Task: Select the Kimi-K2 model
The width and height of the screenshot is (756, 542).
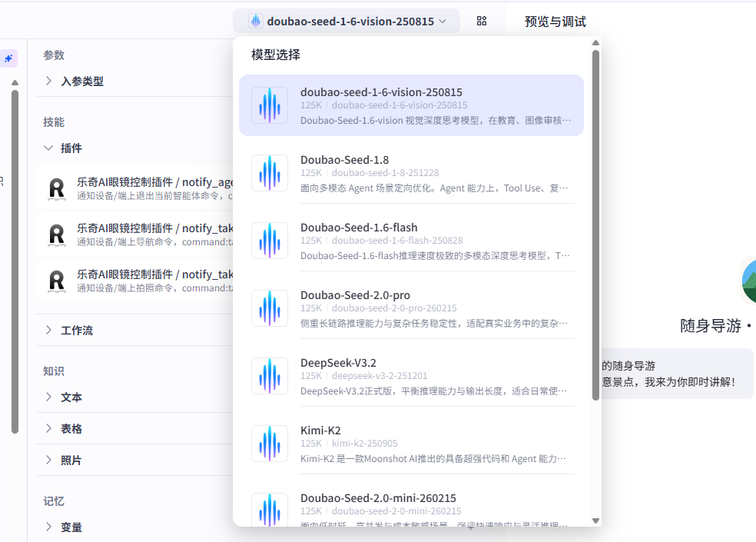Action: tap(411, 443)
